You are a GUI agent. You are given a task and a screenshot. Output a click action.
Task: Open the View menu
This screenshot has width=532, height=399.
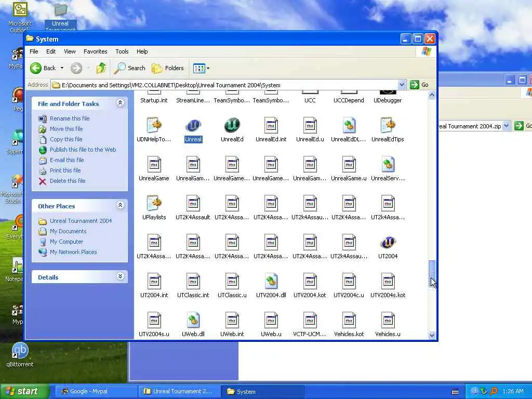coord(70,51)
